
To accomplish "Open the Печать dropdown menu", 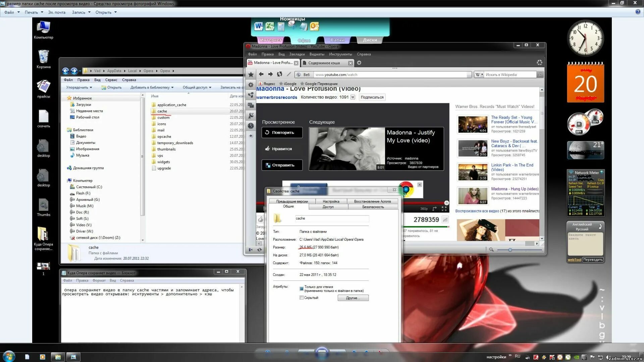I will 34,12.
